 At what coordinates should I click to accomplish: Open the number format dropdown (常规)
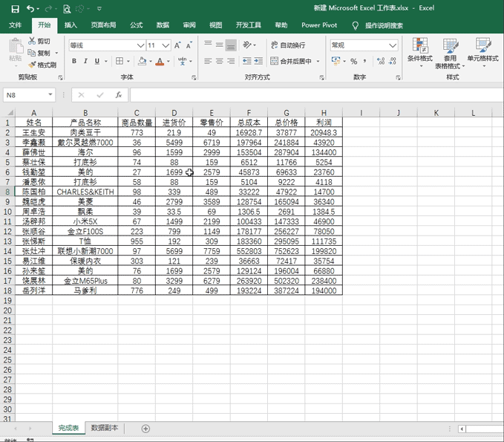point(393,45)
